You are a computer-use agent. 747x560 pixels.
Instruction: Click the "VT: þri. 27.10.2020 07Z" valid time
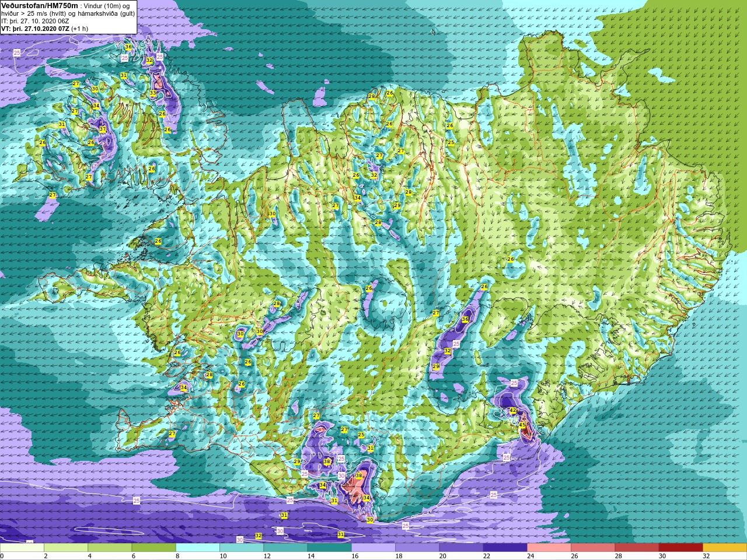35,29
